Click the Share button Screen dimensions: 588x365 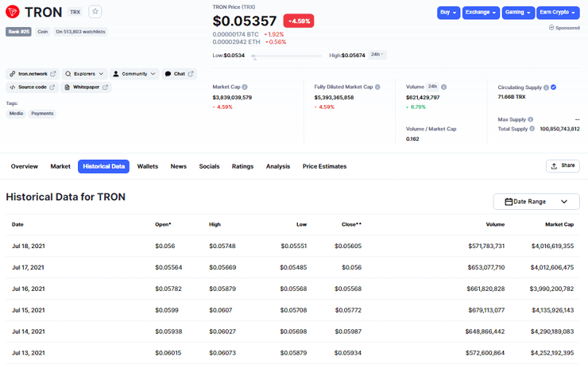(x=563, y=166)
